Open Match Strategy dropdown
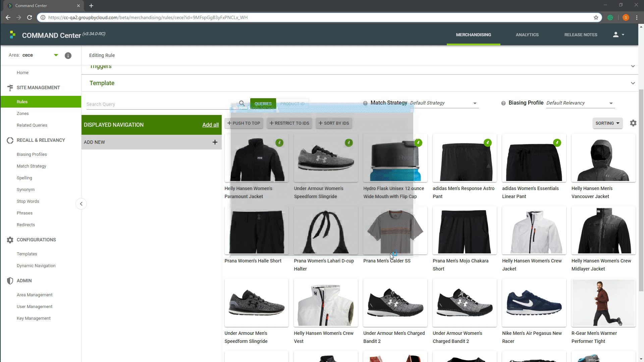Screen dimensions: 644x362 click(444, 103)
